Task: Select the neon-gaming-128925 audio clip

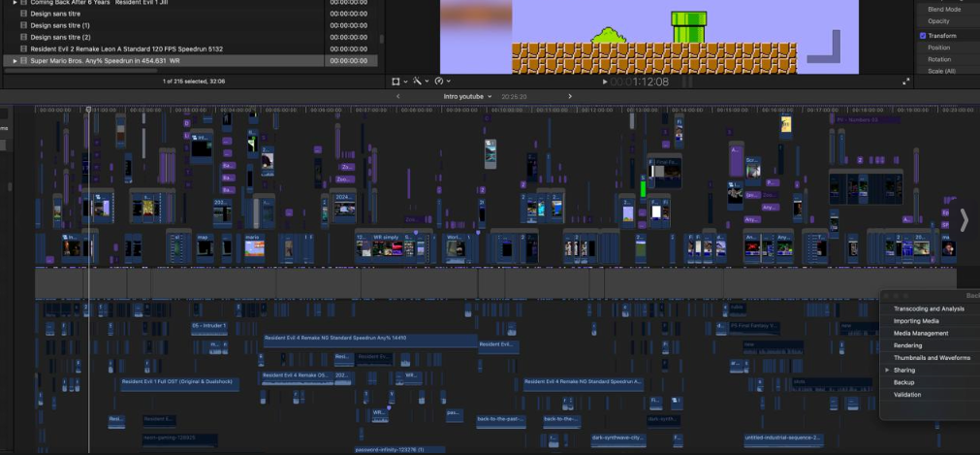Action: tap(180, 439)
